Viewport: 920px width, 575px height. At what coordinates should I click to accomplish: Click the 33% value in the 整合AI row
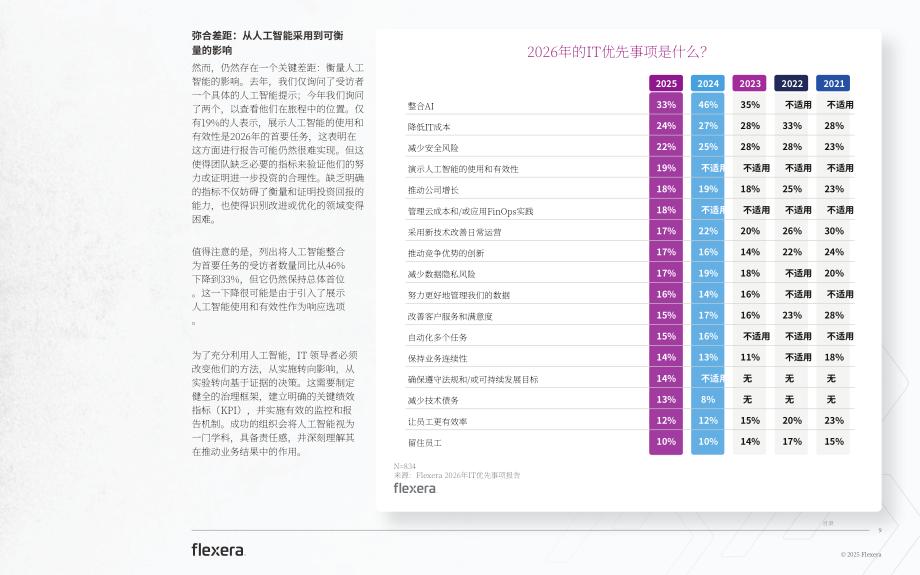pos(666,104)
